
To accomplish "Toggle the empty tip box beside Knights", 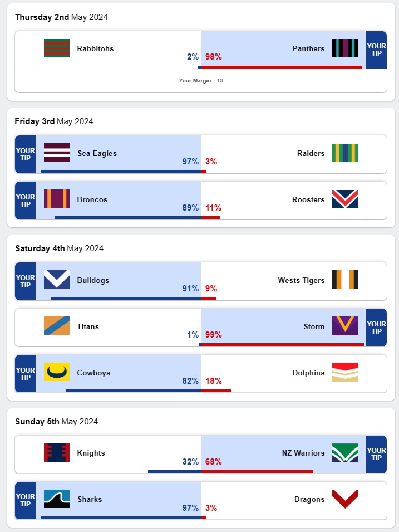I will coord(26,454).
